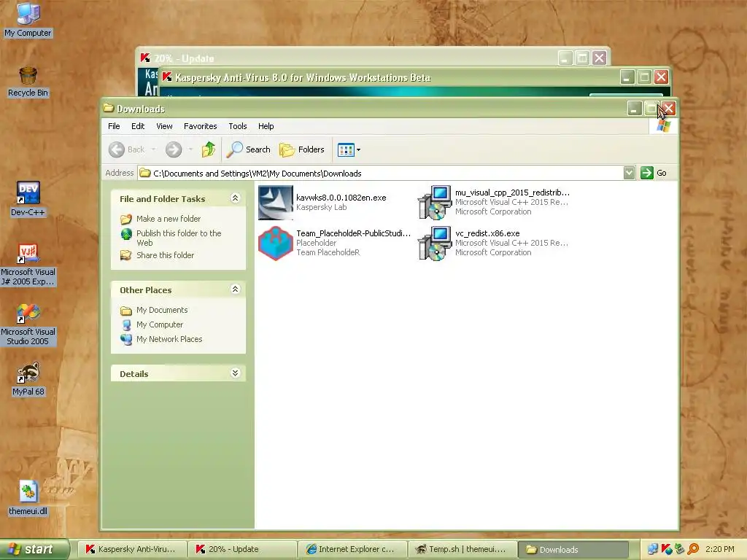Open Forward button history dropdown arrow
Screen dimensions: 747x560
(190, 149)
